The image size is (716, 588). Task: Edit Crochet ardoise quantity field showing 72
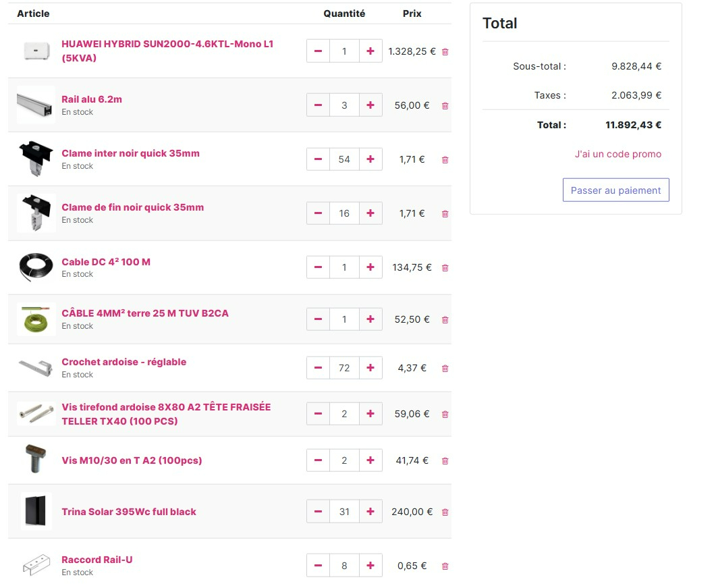point(344,368)
